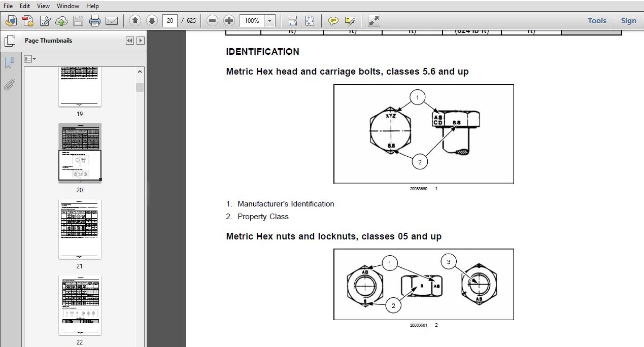
Task: Collapse the navigation pane double arrow
Action: [130, 41]
